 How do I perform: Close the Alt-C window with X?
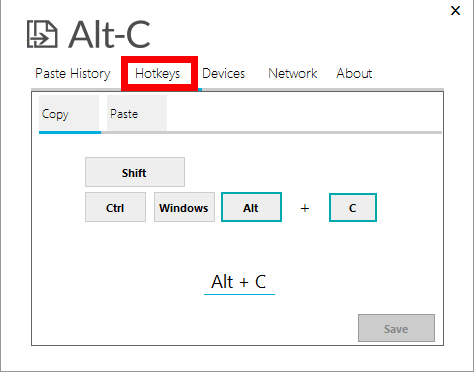[455, 10]
